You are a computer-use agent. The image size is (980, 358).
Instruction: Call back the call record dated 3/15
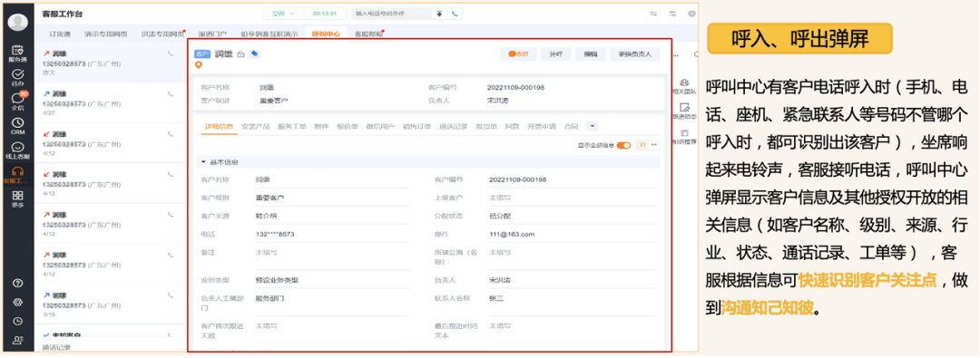click(x=171, y=295)
